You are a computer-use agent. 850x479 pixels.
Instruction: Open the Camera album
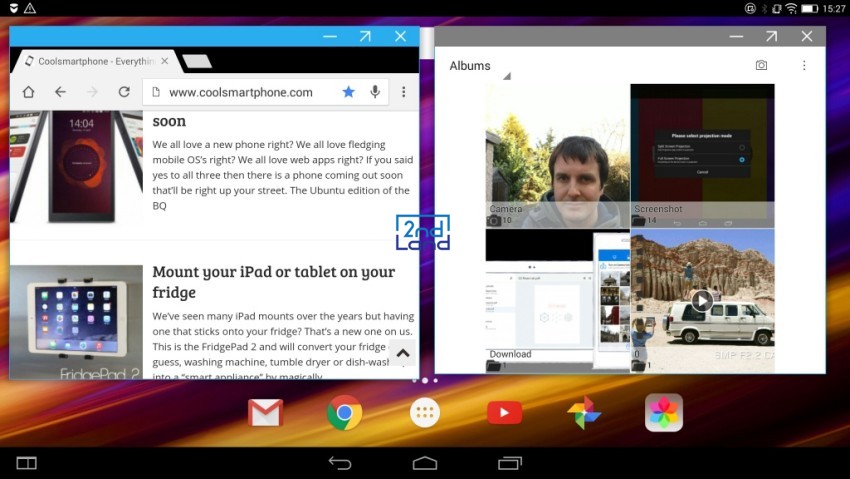click(557, 156)
